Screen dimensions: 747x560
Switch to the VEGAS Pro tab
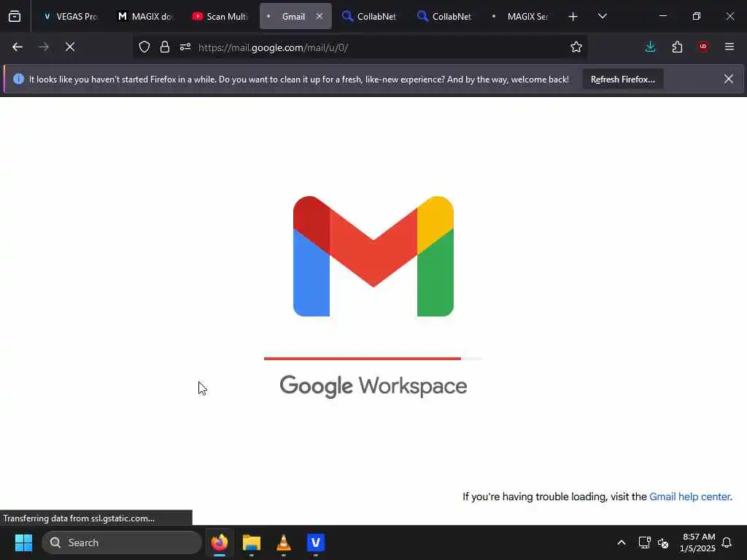click(x=69, y=16)
